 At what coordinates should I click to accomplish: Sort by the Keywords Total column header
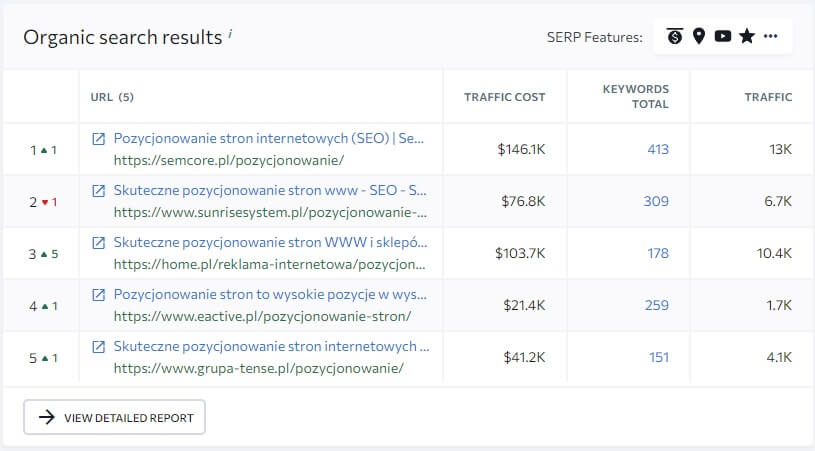(x=635, y=97)
